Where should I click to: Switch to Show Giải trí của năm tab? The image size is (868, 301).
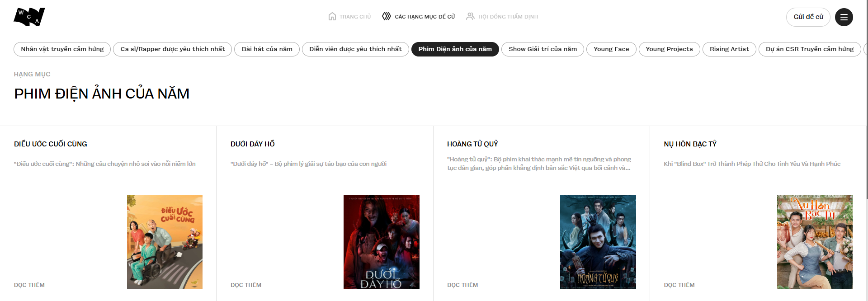(542, 49)
